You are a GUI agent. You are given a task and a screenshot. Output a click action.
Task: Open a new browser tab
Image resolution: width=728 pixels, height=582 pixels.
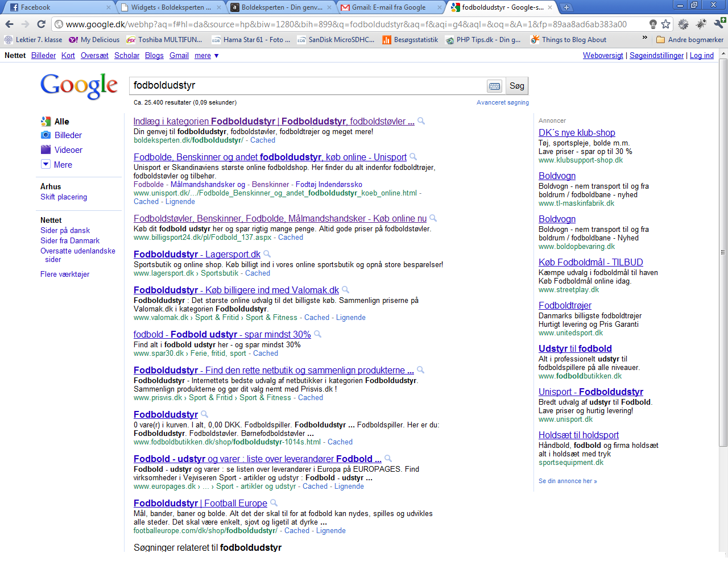coord(566,7)
